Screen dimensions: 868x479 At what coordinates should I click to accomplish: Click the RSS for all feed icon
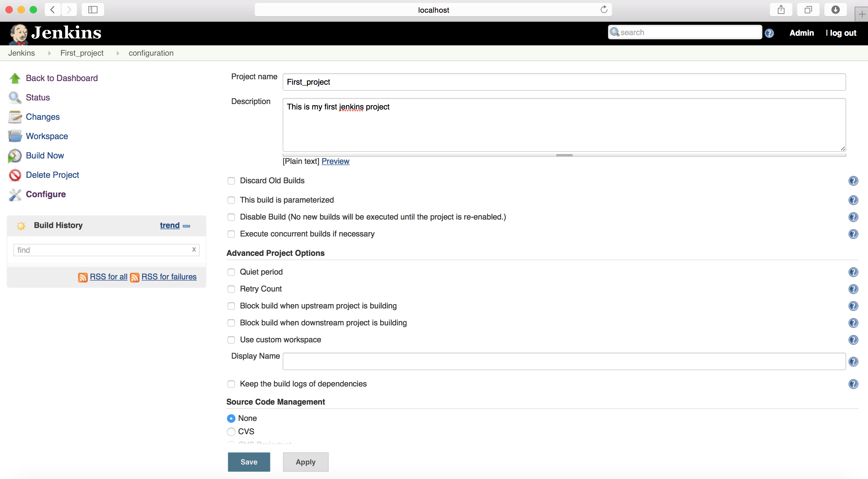pyautogui.click(x=83, y=277)
